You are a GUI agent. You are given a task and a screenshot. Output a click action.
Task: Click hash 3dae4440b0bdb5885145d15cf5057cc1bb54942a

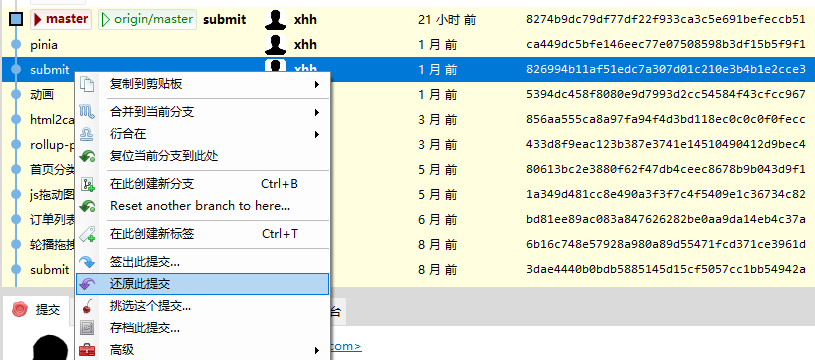click(666, 269)
